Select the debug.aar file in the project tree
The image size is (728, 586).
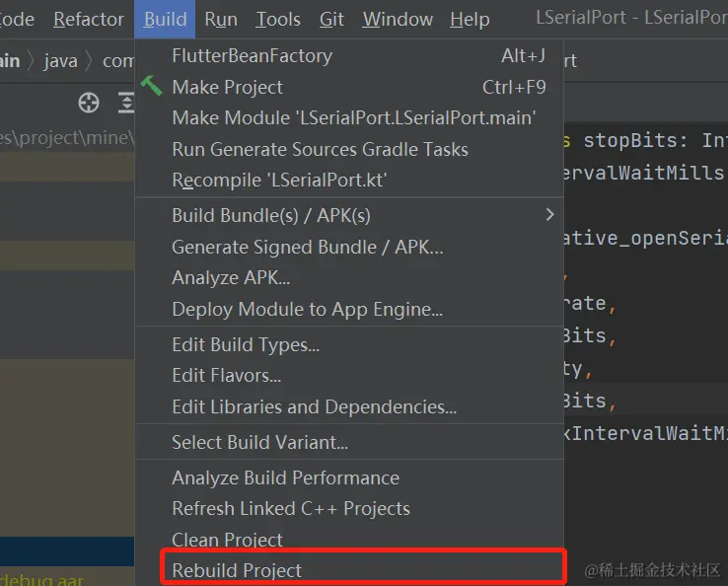click(41, 579)
